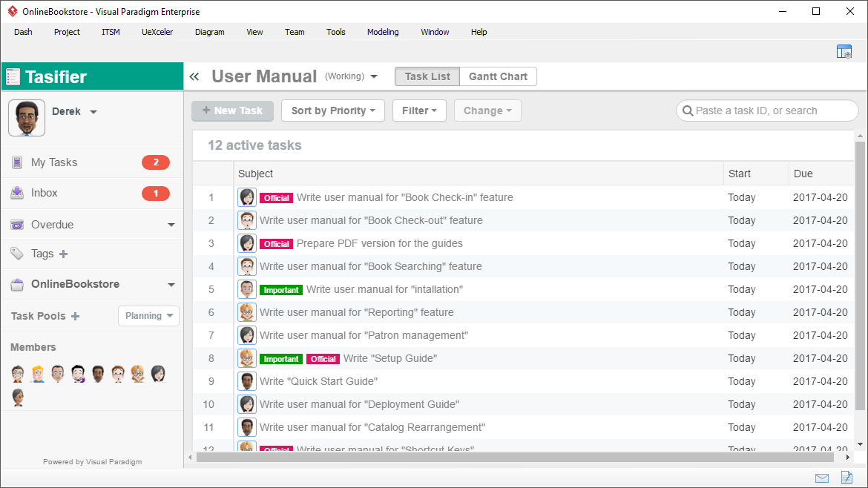Click the Tasifier logo icon
Image resolution: width=868 pixels, height=488 pixels.
click(12, 76)
